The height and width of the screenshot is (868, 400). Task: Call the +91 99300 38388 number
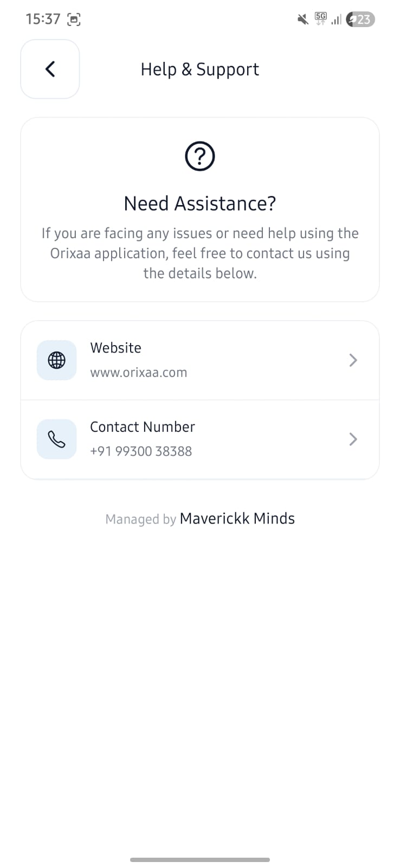pos(141,451)
